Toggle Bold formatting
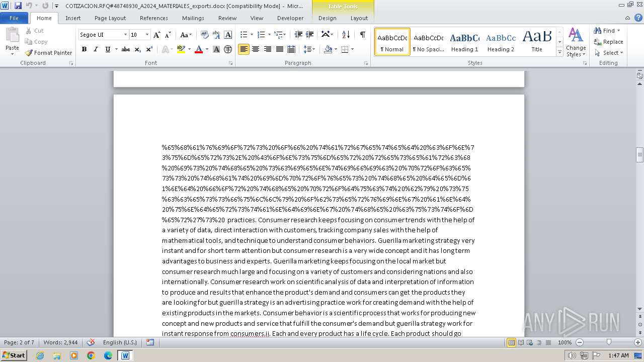644x362 pixels. point(84,49)
